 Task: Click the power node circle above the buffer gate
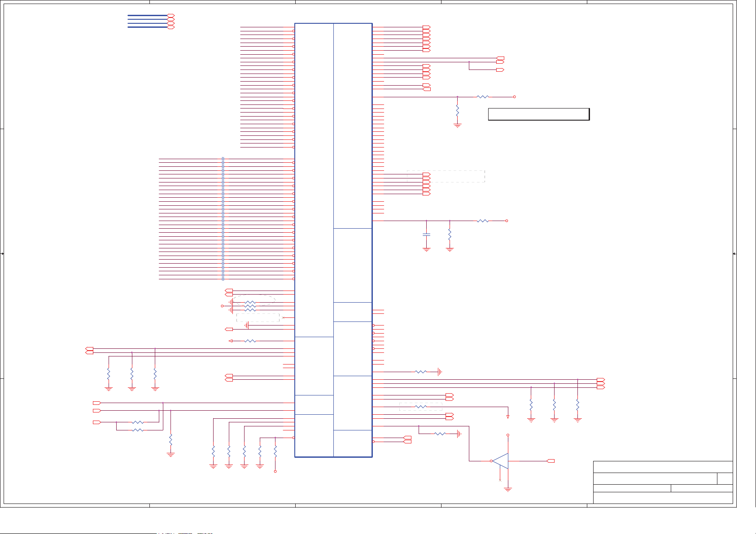click(x=508, y=435)
